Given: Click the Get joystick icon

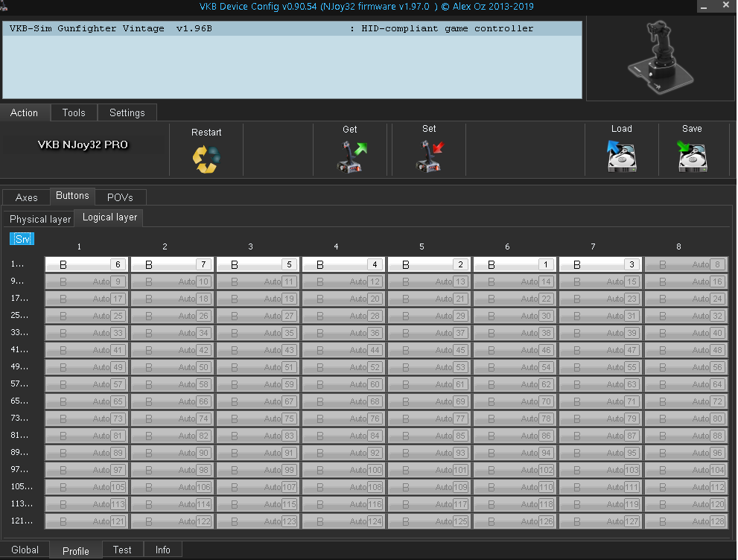Looking at the screenshot, I should (x=350, y=157).
